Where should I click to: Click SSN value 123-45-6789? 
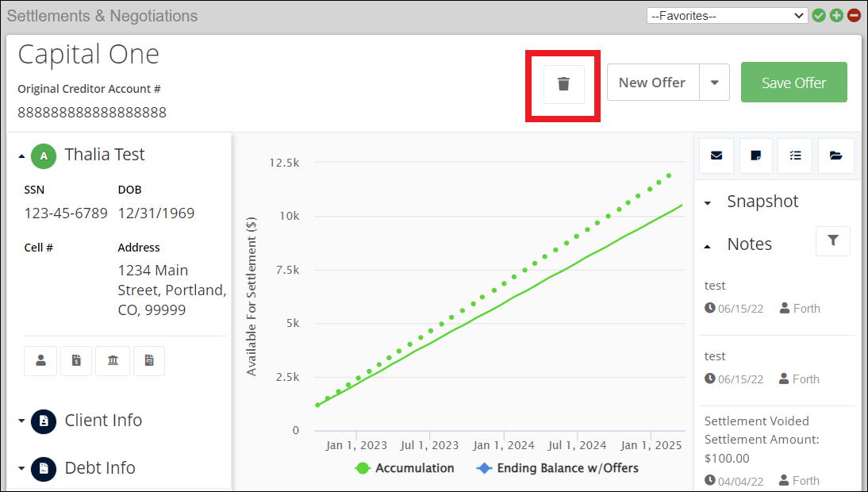tap(66, 213)
